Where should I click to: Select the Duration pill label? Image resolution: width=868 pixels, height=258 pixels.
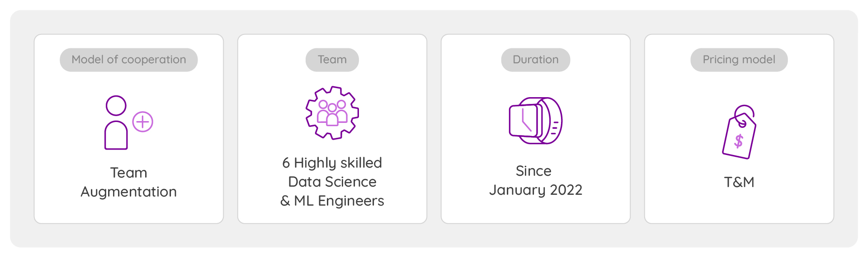(536, 60)
